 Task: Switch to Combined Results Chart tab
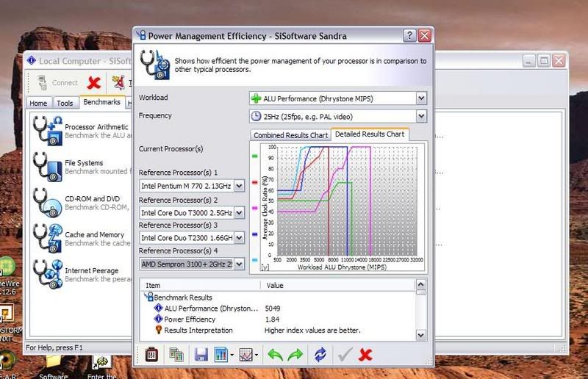(x=290, y=135)
